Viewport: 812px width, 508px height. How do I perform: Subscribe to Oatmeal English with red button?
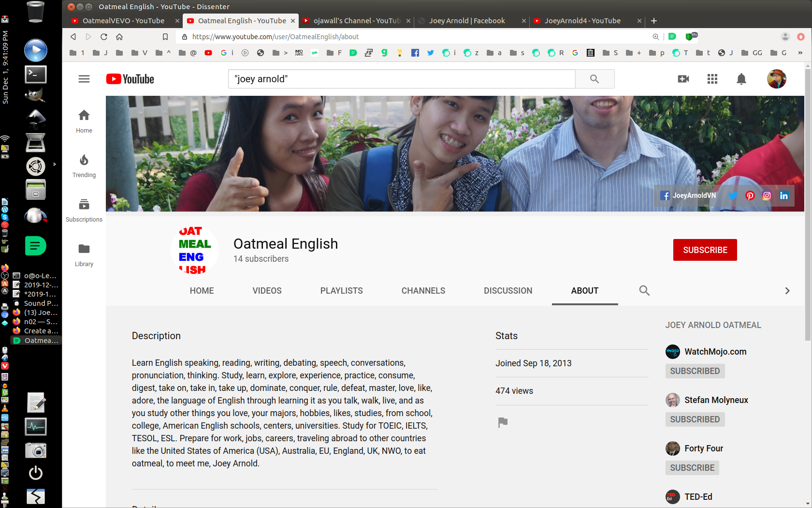(705, 250)
